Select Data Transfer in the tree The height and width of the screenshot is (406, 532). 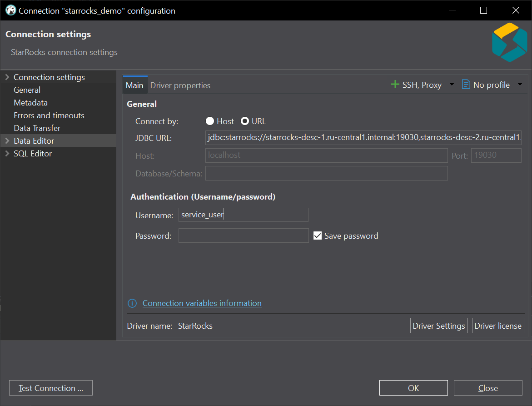tap(37, 128)
